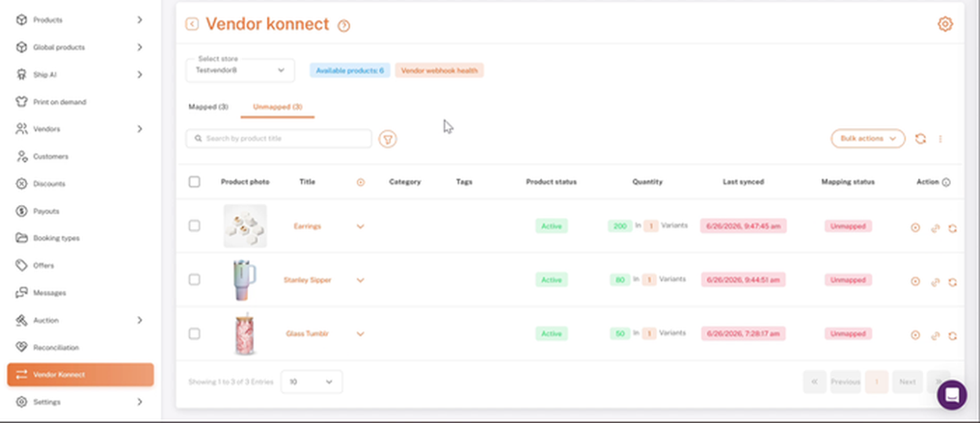Screen dimensions: 980x423
Task: Check the Stanley Sipper row checkbox
Action: click(195, 279)
